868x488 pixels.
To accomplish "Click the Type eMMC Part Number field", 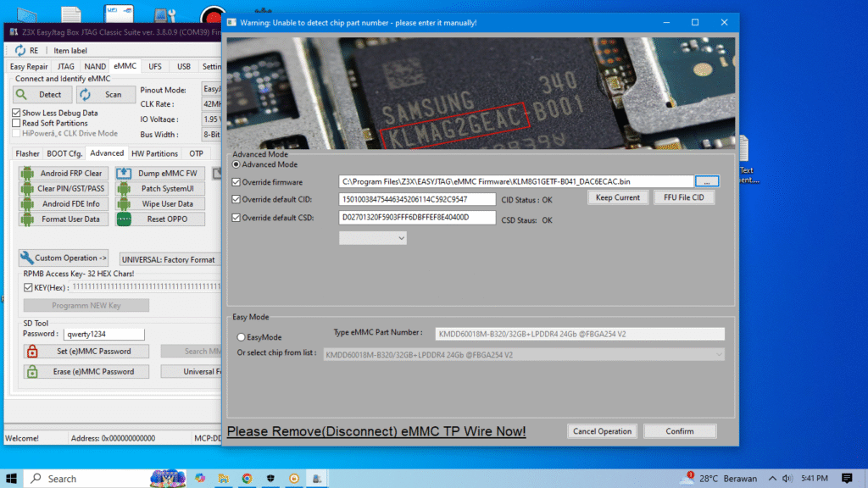I will [580, 334].
